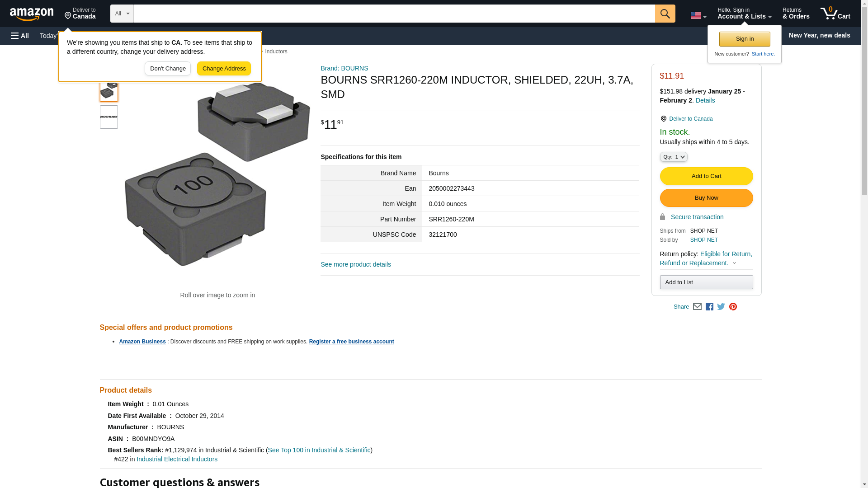Screen dimensions: 868x488
Task: Select the Bourns logo thumbnail image
Action: click(x=108, y=117)
